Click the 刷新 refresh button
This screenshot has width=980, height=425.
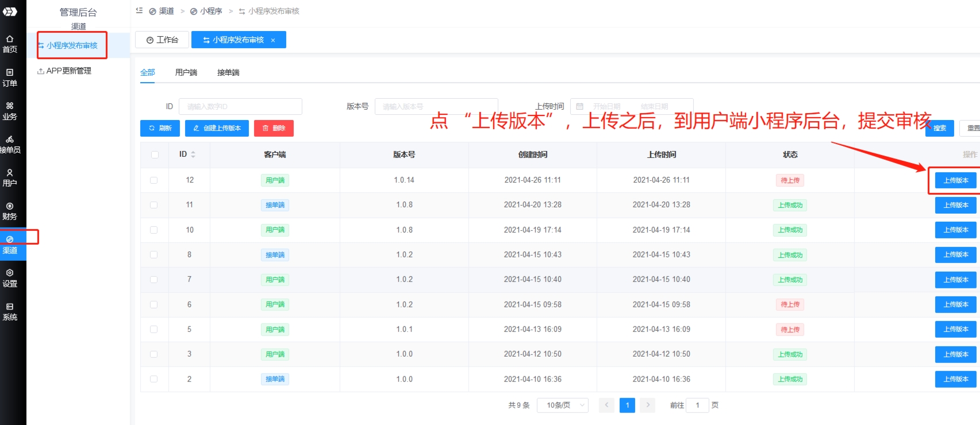tap(160, 128)
